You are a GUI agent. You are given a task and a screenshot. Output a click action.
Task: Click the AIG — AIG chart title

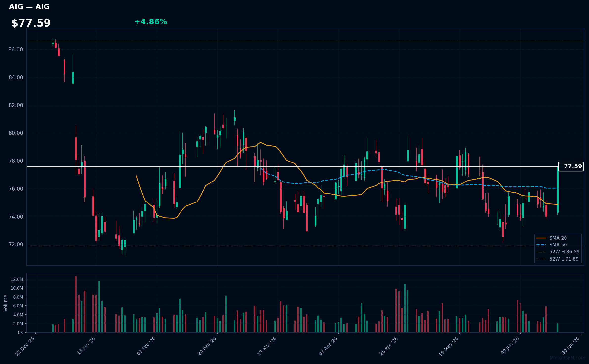coord(29,7)
